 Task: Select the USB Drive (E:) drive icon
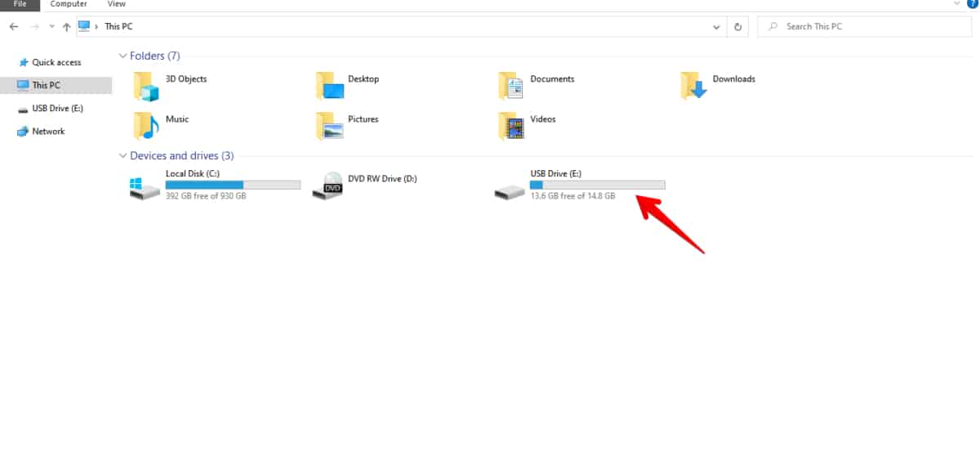(510, 192)
